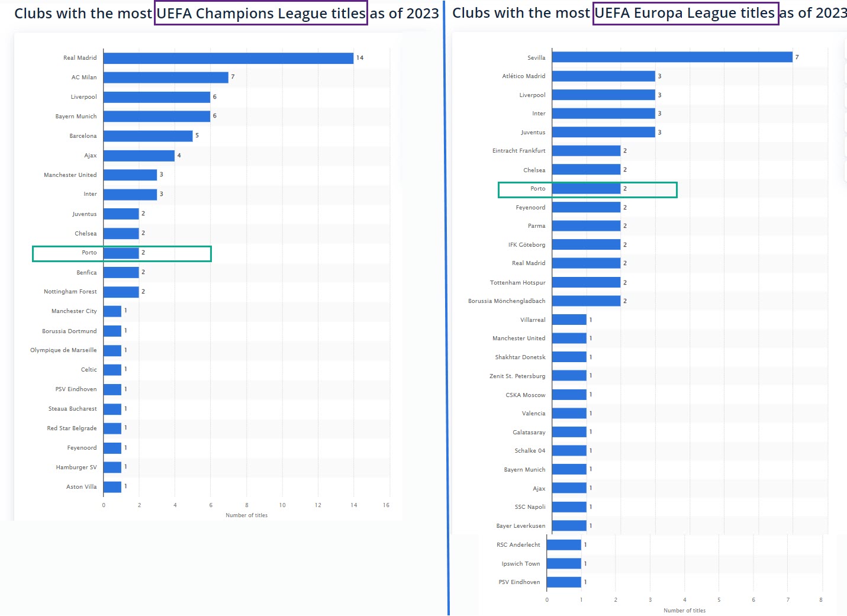Select Chelsea label in Champions League chart
The width and height of the screenshot is (847, 616).
click(86, 234)
